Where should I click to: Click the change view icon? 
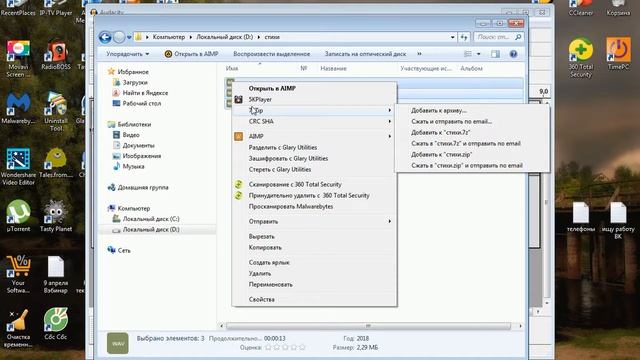(x=468, y=54)
